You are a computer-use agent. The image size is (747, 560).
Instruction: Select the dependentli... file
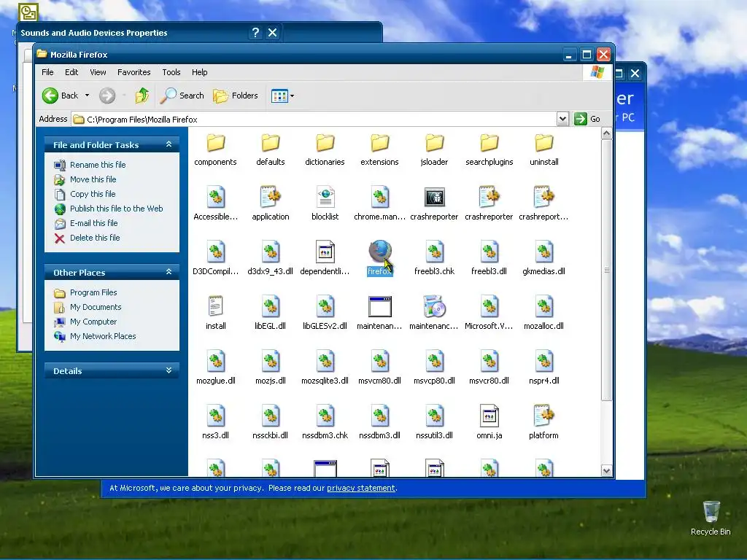pyautogui.click(x=325, y=252)
